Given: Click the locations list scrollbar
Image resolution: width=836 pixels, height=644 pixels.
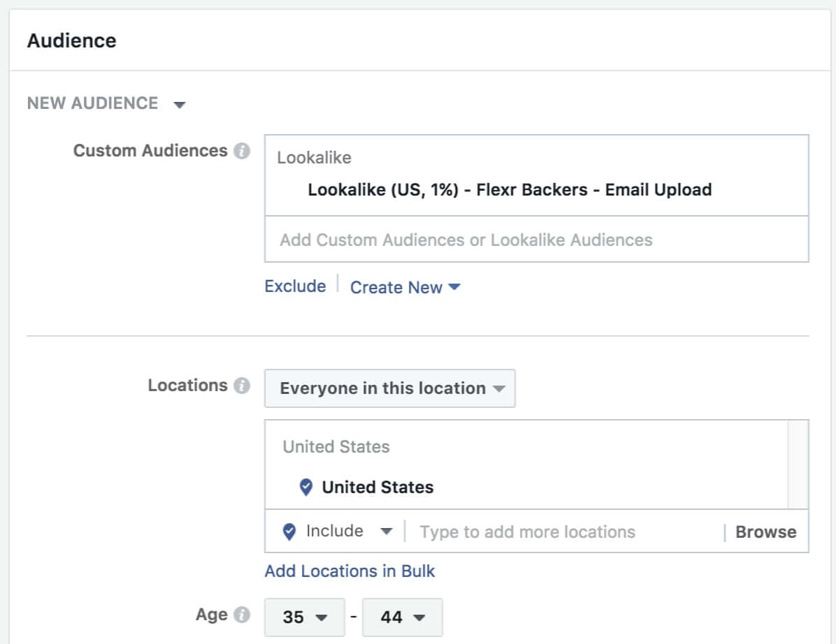Looking at the screenshot, I should coord(798,464).
